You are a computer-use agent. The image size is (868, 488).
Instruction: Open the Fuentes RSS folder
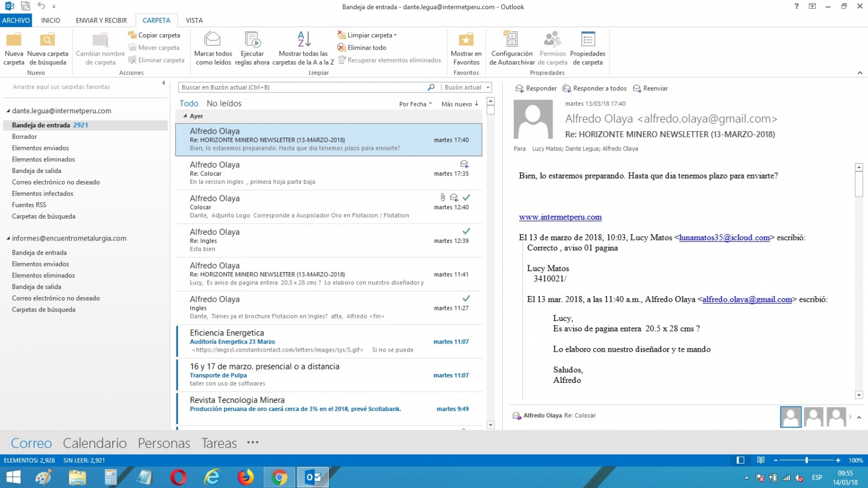pos(29,205)
